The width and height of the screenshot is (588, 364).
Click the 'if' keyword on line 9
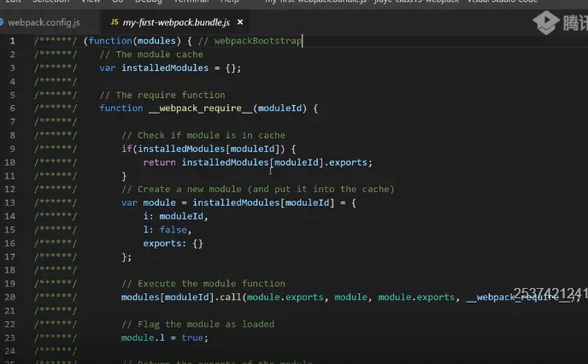click(x=126, y=149)
